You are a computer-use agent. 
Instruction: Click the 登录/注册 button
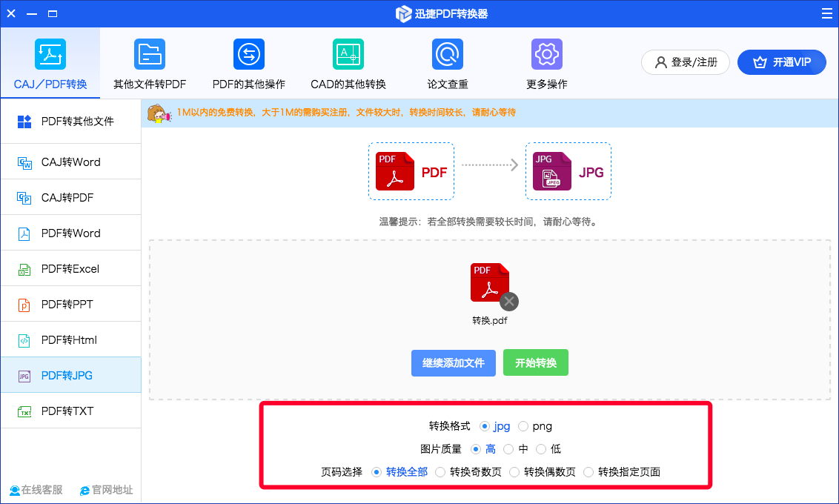pos(686,62)
